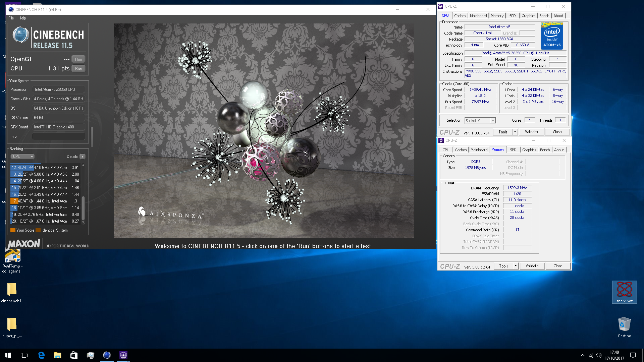Select ranking row 18 AMD Sempron 1.14
This screenshot has height=362, width=644.
[x=45, y=208]
